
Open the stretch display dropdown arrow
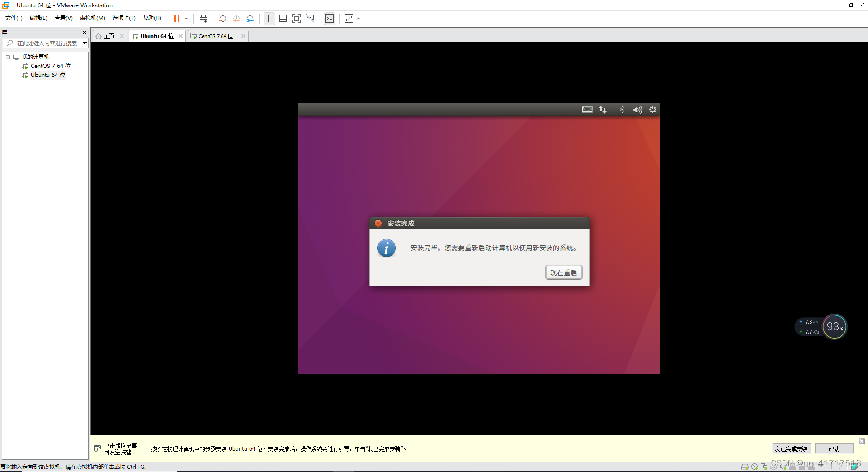[359, 19]
